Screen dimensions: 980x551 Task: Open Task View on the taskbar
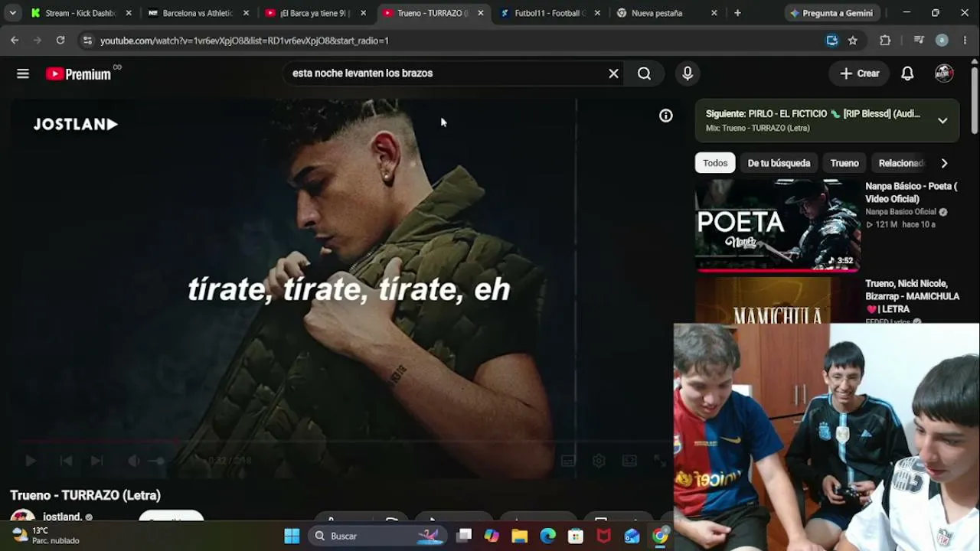point(464,536)
